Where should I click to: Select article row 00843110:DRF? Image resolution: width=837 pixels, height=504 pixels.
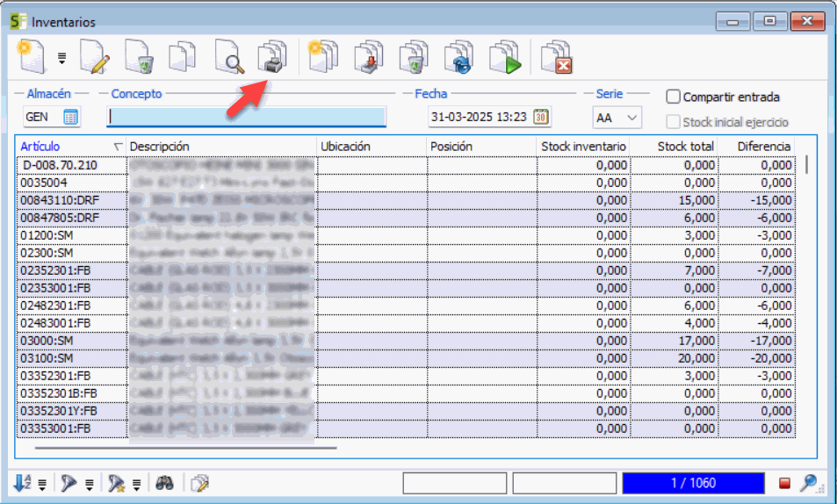(x=406, y=201)
